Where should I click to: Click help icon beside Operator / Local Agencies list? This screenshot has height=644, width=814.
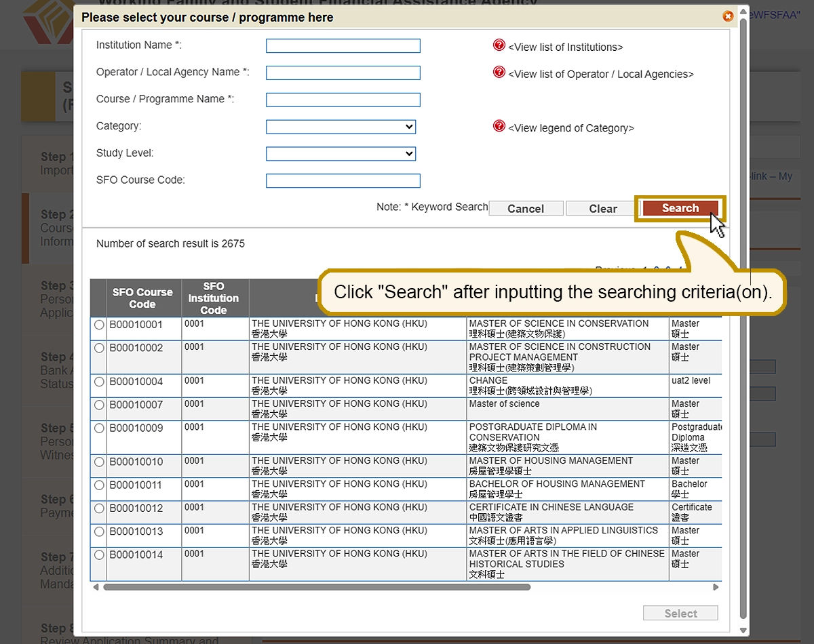pyautogui.click(x=499, y=73)
